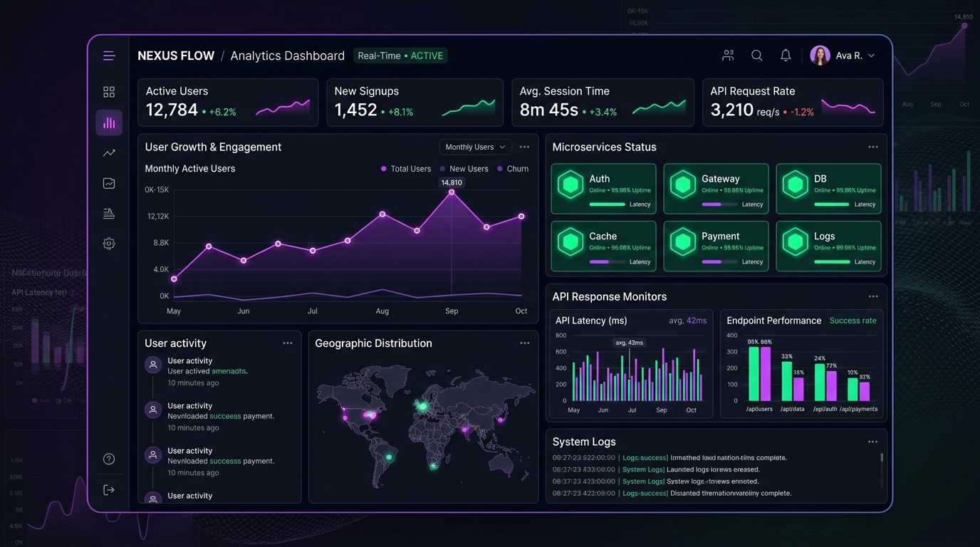Click Ava R. profile avatar
This screenshot has height=547, width=980.
(820, 56)
